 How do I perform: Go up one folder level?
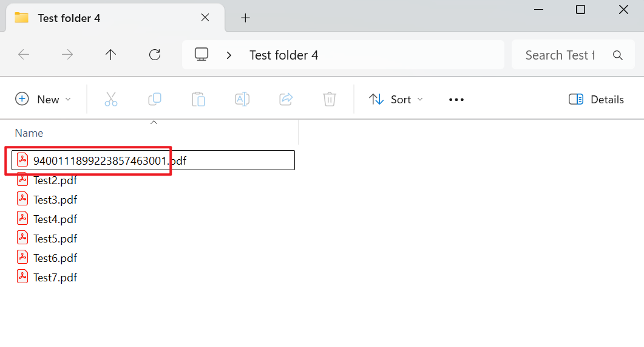coord(110,55)
